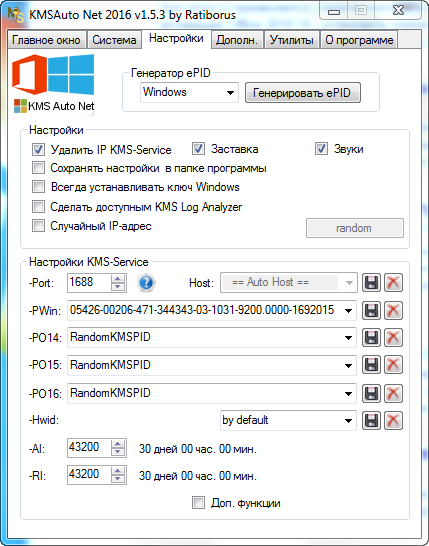Open the Дополн. tab
Screen dimensions: 429x546
237,40
